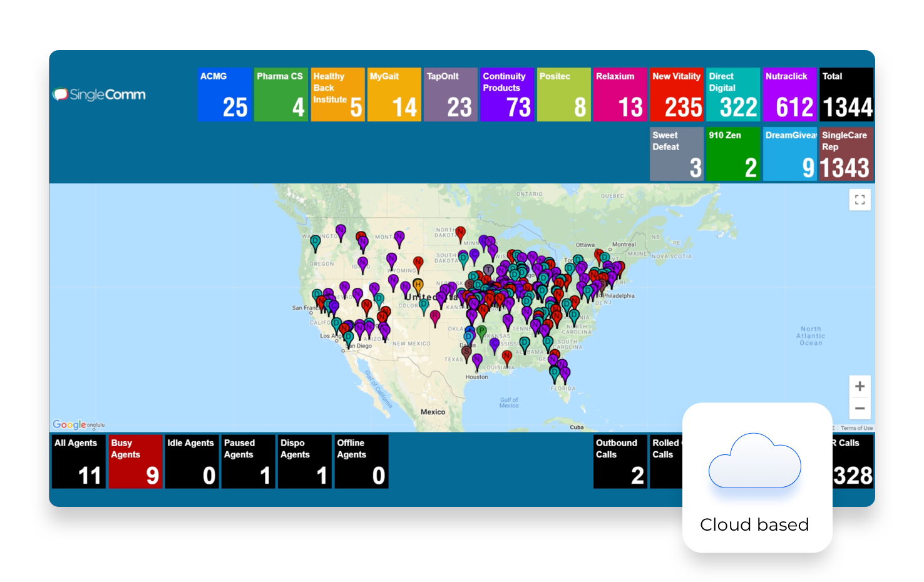The width and height of the screenshot is (924, 582).
Task: Click the Google logo on the map
Action: [x=68, y=424]
